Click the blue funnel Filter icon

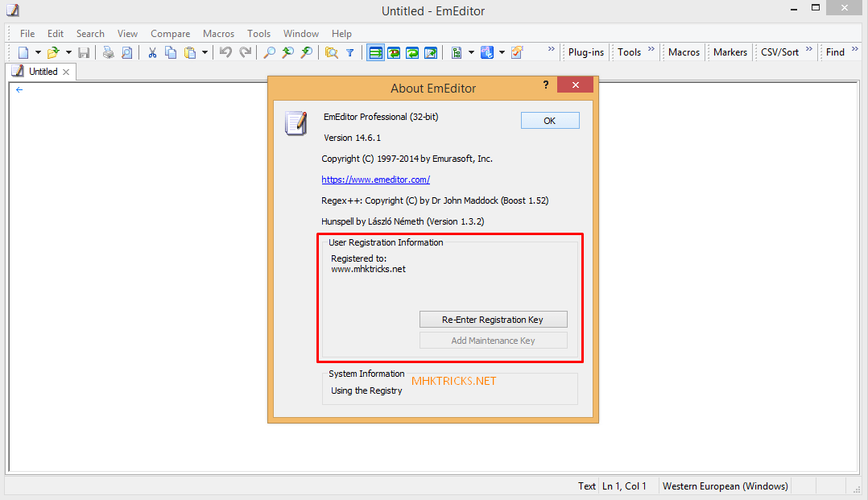pos(349,52)
